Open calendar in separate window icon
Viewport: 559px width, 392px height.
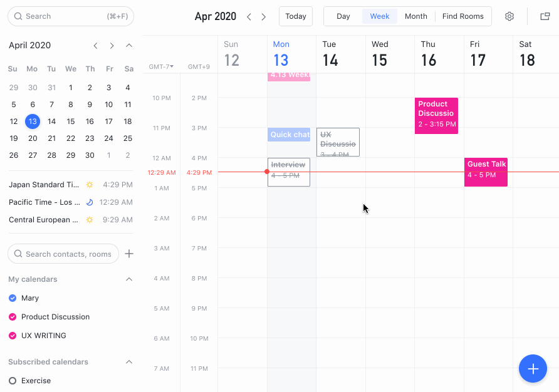pos(545,16)
